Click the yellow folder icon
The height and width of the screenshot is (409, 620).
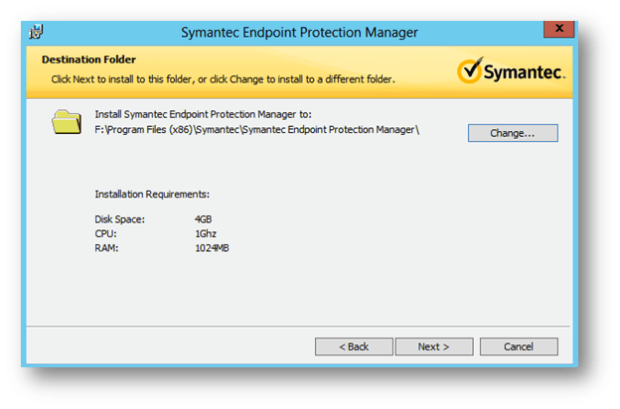click(66, 123)
